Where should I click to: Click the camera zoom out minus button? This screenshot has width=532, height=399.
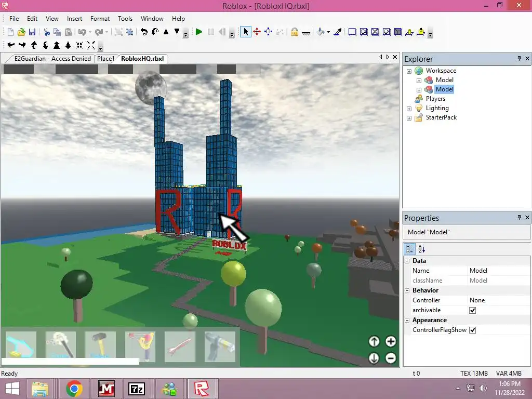tap(391, 358)
